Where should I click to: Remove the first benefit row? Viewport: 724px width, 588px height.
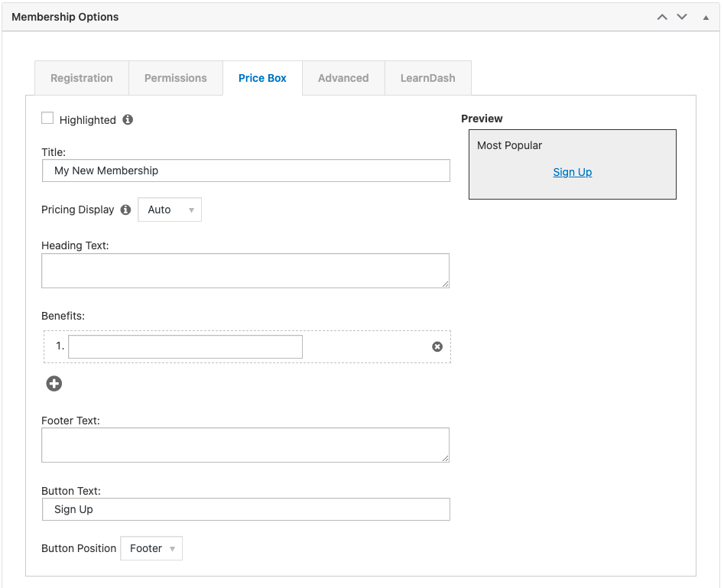pos(437,346)
